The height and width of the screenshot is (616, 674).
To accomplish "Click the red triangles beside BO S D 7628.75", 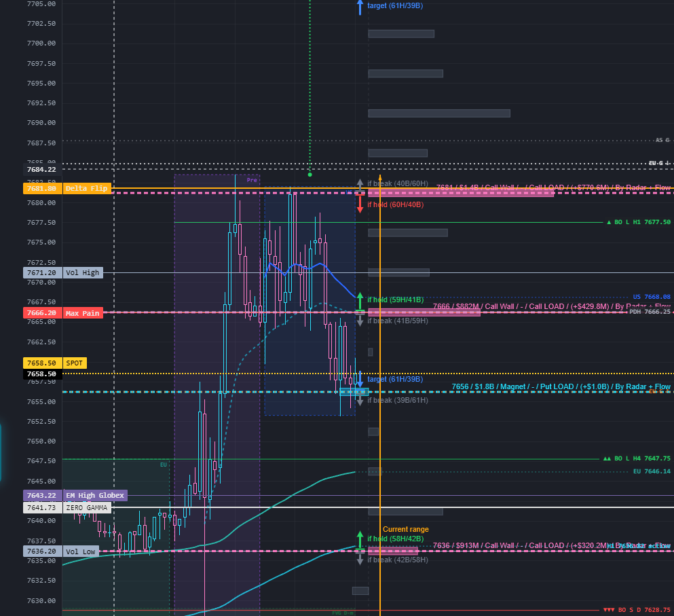I will pyautogui.click(x=609, y=610).
